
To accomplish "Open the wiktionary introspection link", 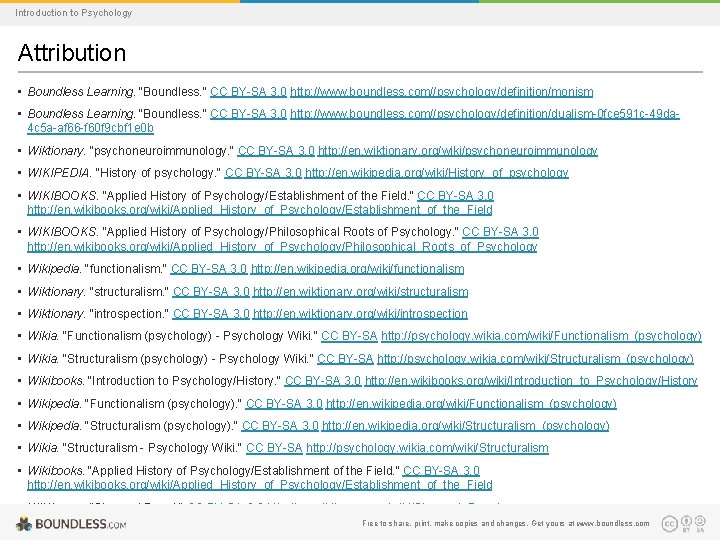I will tap(360, 314).
